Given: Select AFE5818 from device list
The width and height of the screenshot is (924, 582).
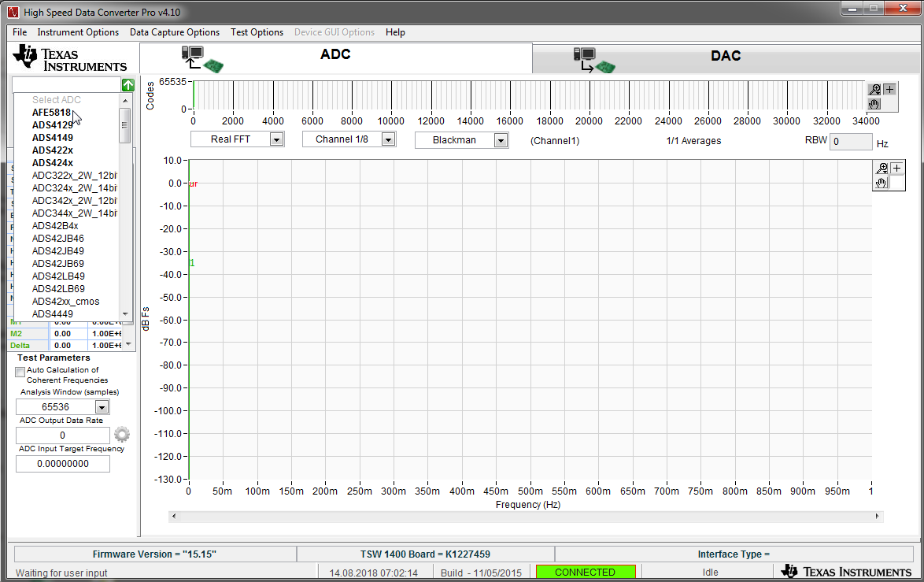Looking at the screenshot, I should (x=51, y=112).
